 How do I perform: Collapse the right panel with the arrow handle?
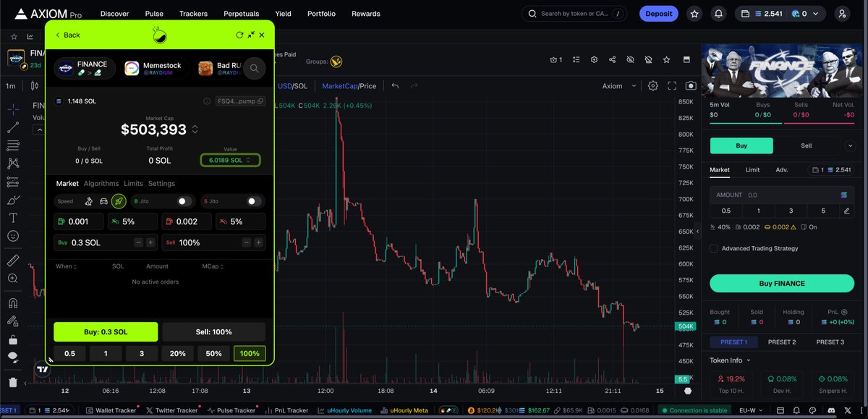point(699,232)
